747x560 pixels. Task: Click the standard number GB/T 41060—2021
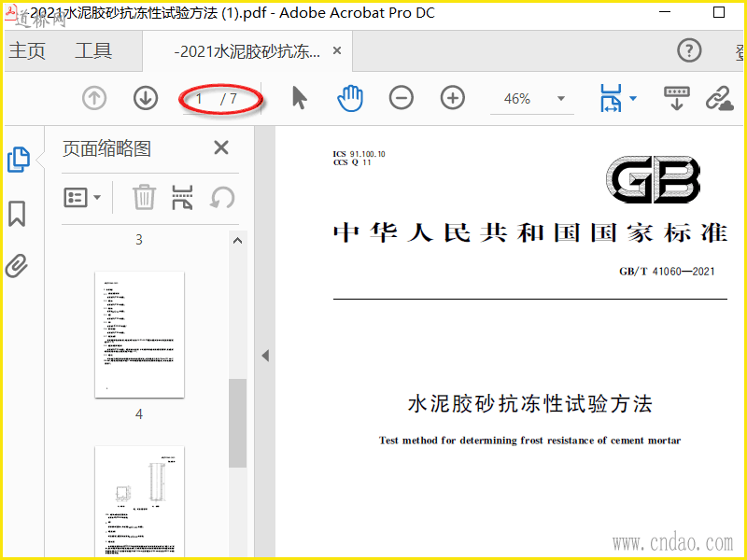(x=667, y=272)
